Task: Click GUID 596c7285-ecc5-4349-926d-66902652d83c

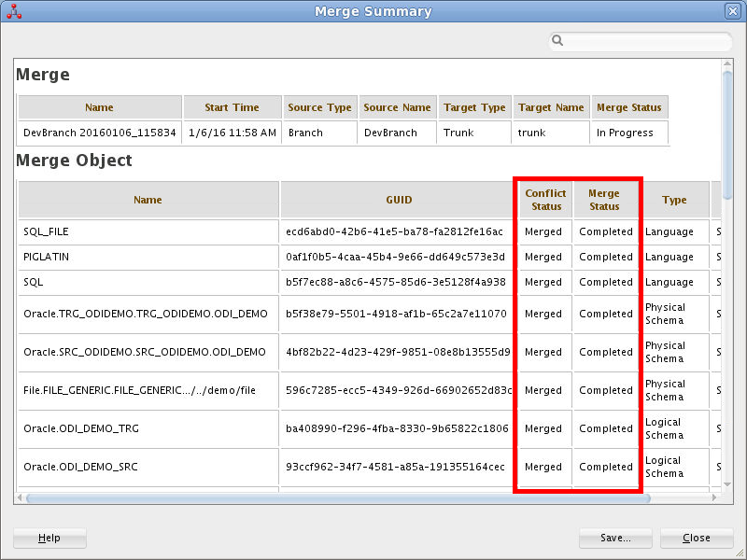Action: pos(399,390)
